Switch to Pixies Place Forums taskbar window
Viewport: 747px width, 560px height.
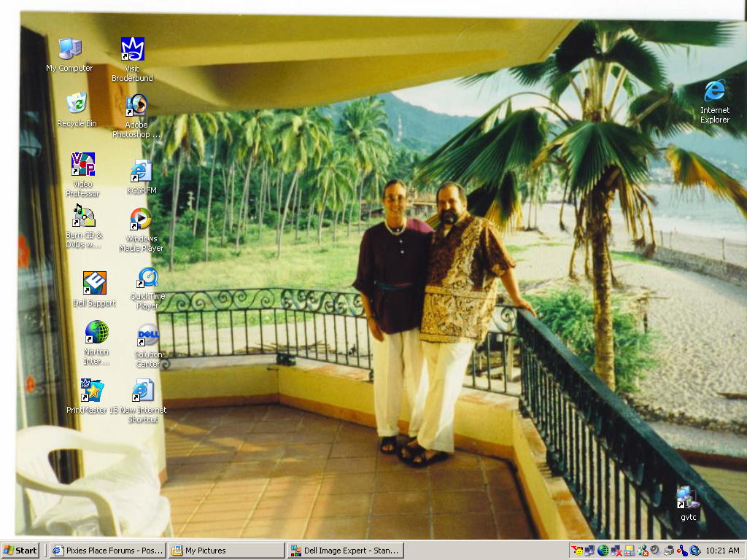click(108, 551)
